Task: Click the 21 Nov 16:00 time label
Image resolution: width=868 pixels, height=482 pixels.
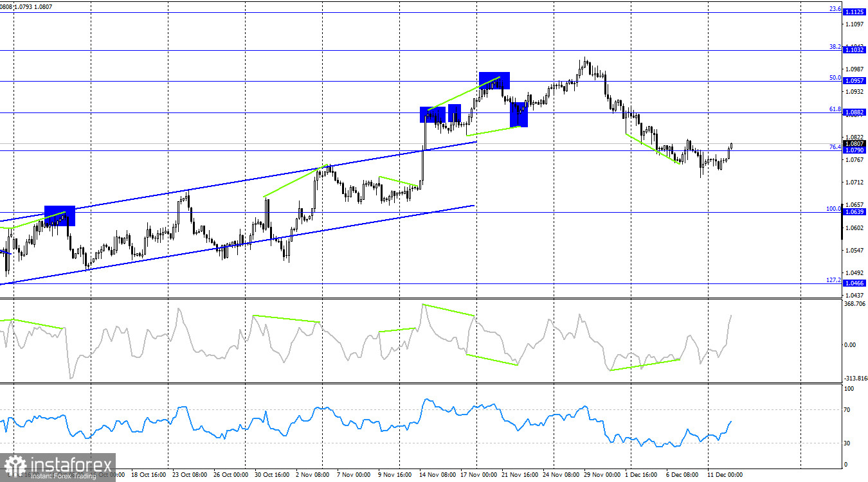Action: click(521, 475)
